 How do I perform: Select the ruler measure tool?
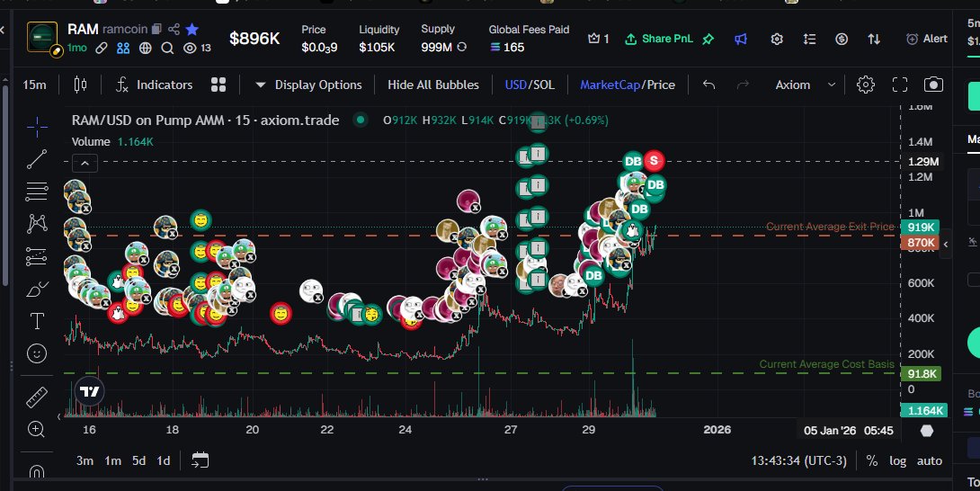point(37,397)
